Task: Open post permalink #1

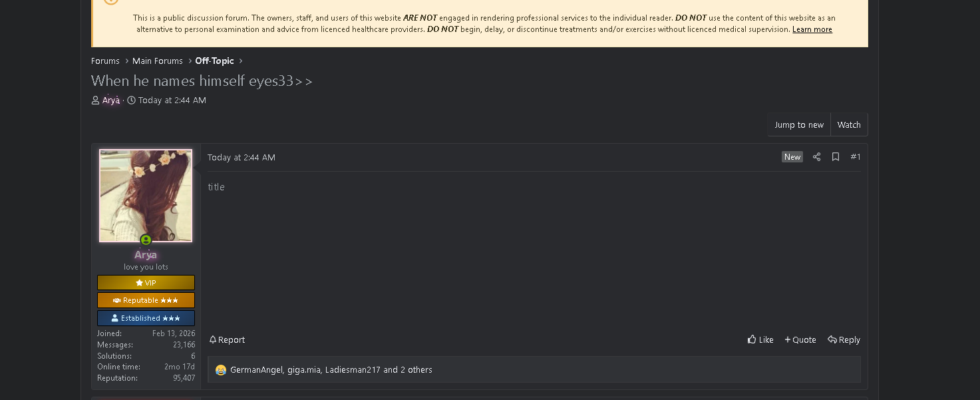Action: (856, 157)
